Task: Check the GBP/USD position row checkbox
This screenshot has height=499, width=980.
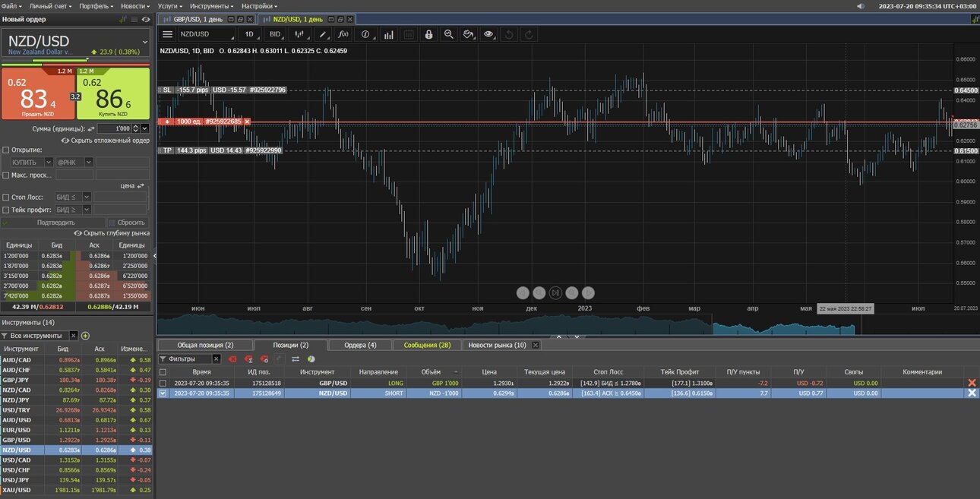Action: click(163, 383)
